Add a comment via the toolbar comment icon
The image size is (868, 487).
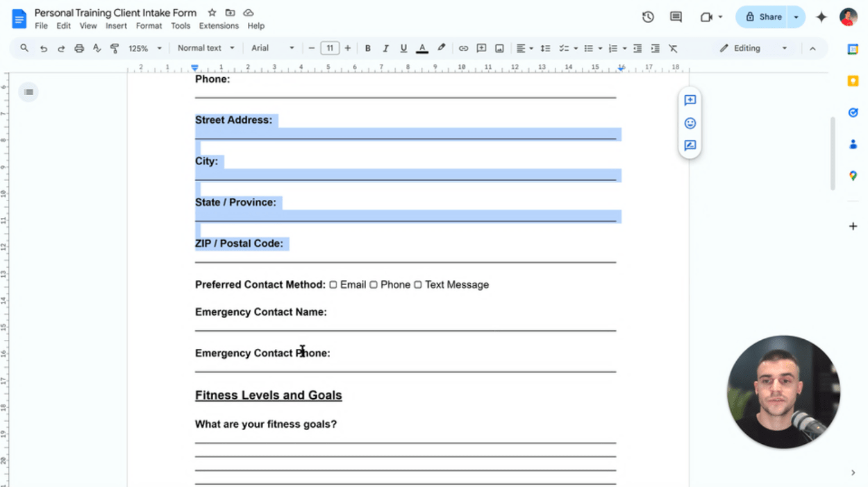(481, 48)
